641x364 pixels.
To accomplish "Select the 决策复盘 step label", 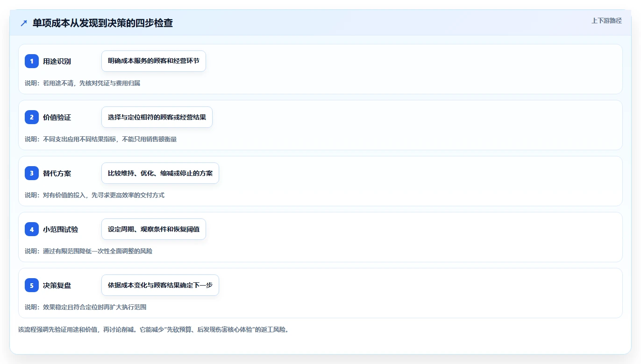I will (57, 285).
